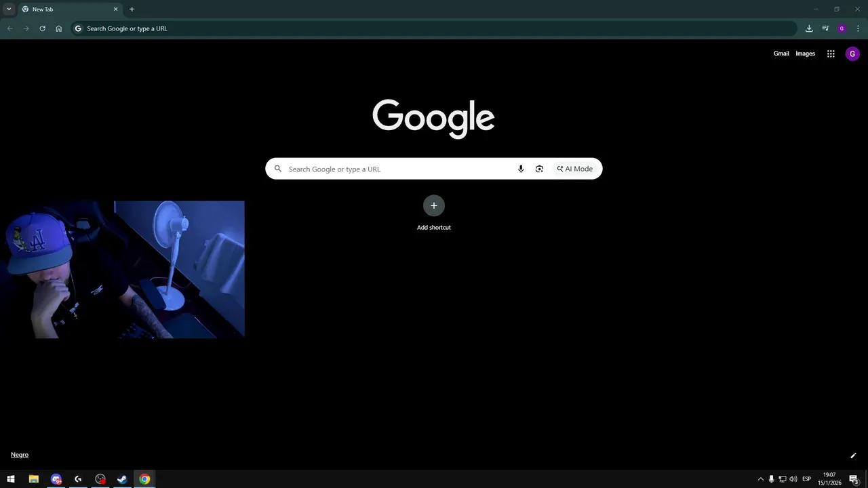Minimize the Chrome window
Image resolution: width=868 pixels, height=488 pixels.
coord(816,9)
